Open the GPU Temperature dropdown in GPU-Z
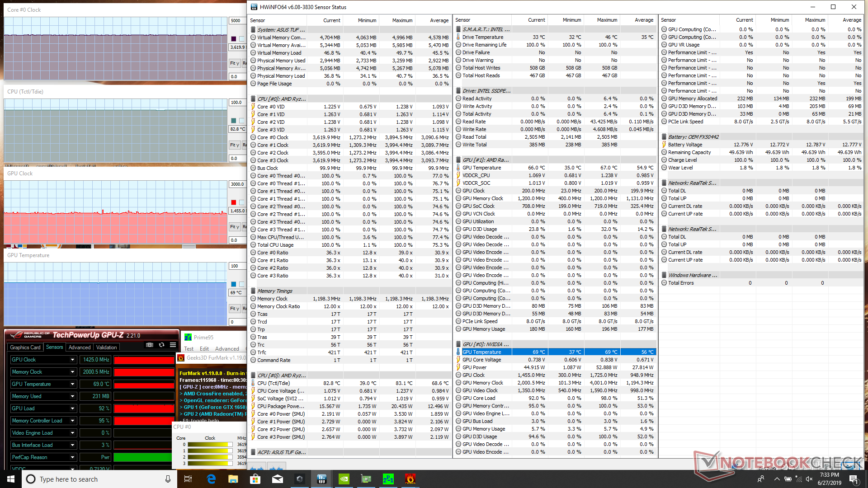This screenshot has width=868, height=488. tap(72, 384)
